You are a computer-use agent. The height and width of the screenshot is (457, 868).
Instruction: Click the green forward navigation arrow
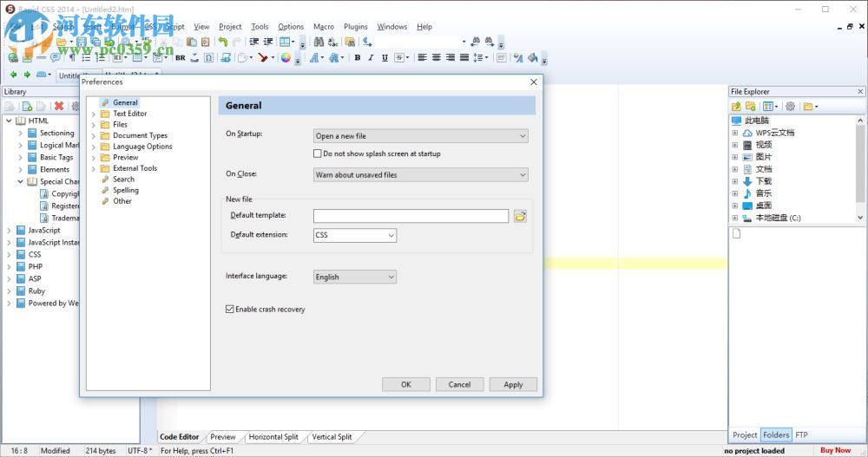(x=27, y=75)
